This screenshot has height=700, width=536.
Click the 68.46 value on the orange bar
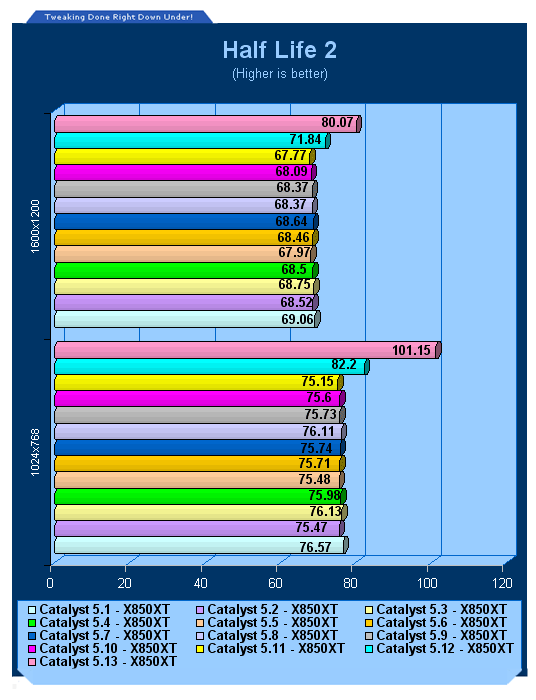(294, 237)
